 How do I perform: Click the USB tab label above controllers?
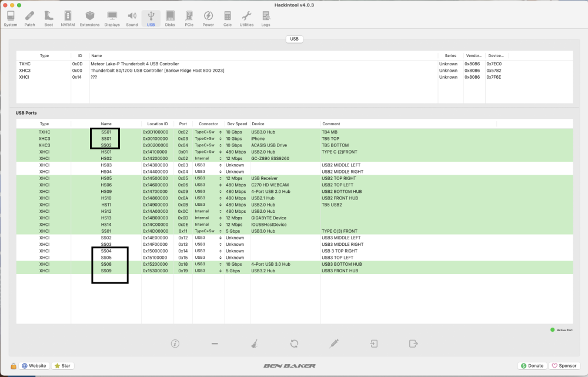click(295, 39)
